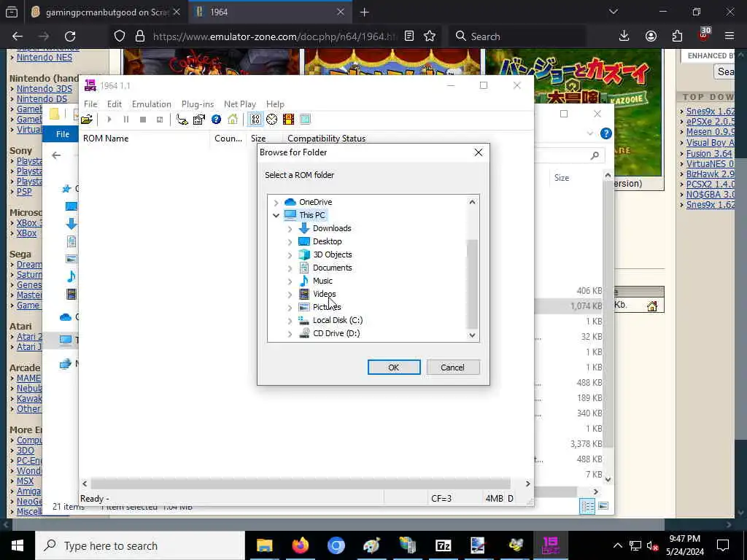Image resolution: width=747 pixels, height=560 pixels.
Task: Click the house home page toolbar icon
Action: coord(233,120)
